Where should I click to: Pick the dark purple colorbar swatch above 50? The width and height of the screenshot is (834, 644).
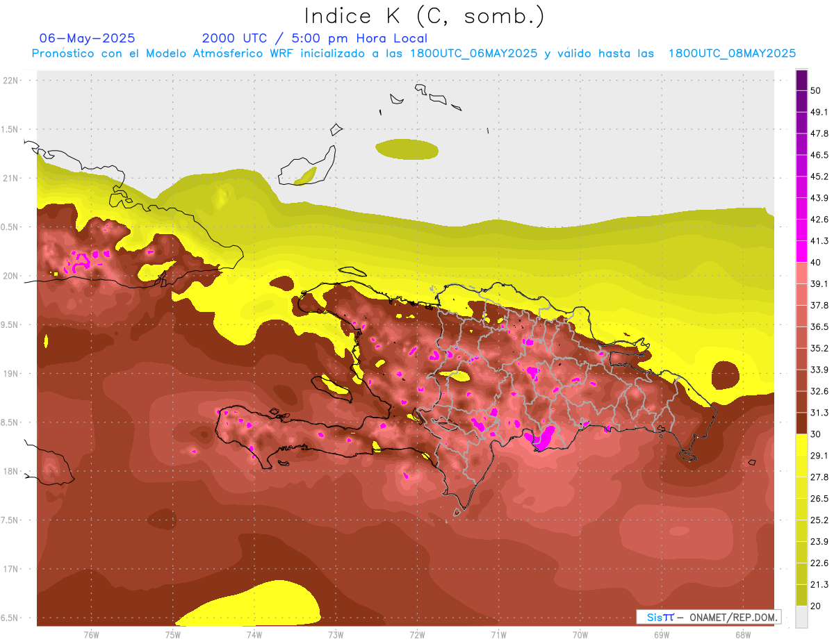pos(801,80)
